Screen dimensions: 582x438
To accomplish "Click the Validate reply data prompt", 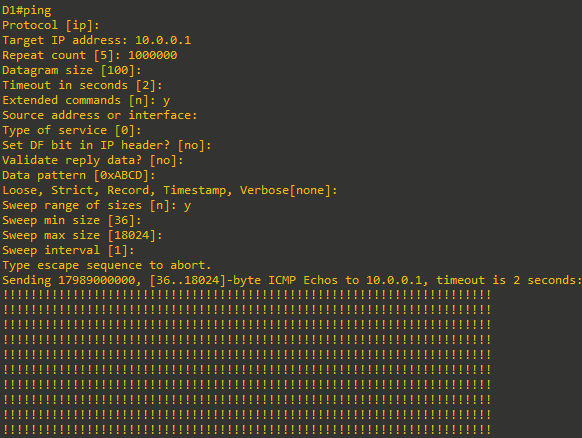I will 93,160.
